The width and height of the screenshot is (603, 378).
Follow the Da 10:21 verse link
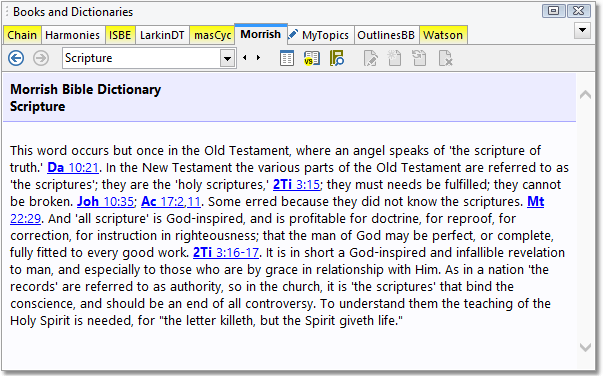(73, 167)
